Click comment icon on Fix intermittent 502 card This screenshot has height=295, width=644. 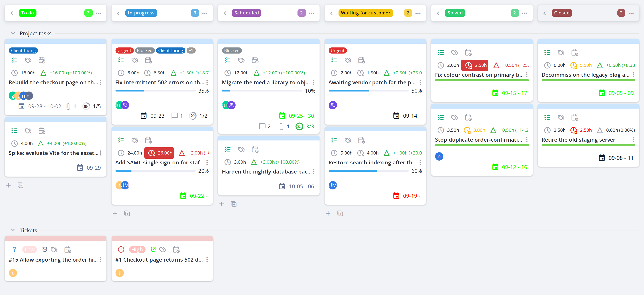coord(175,116)
